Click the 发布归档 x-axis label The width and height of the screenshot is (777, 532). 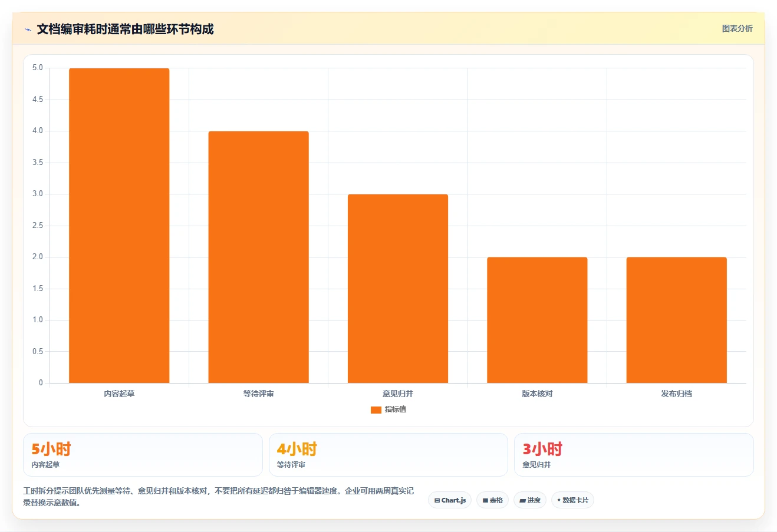[676, 394]
